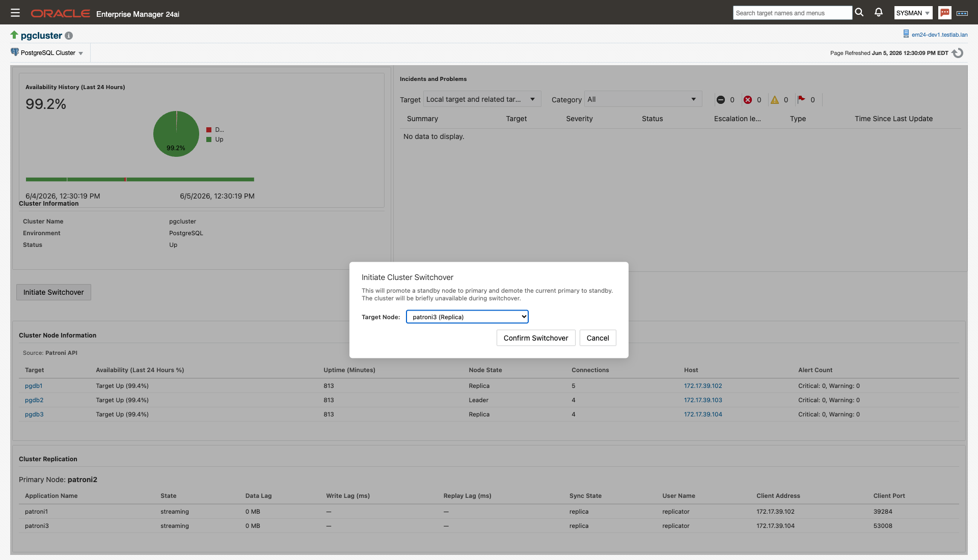Click the escalated incidents flag icon

click(x=802, y=99)
